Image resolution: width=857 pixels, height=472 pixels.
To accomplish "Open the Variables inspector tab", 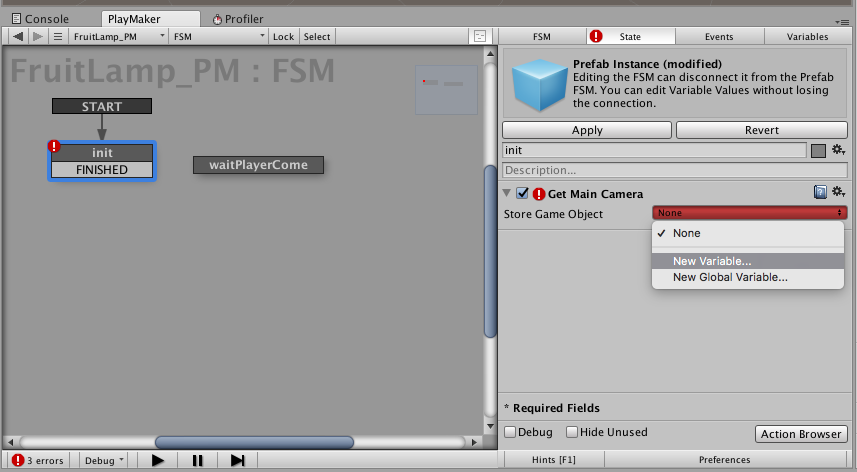I will (x=808, y=37).
